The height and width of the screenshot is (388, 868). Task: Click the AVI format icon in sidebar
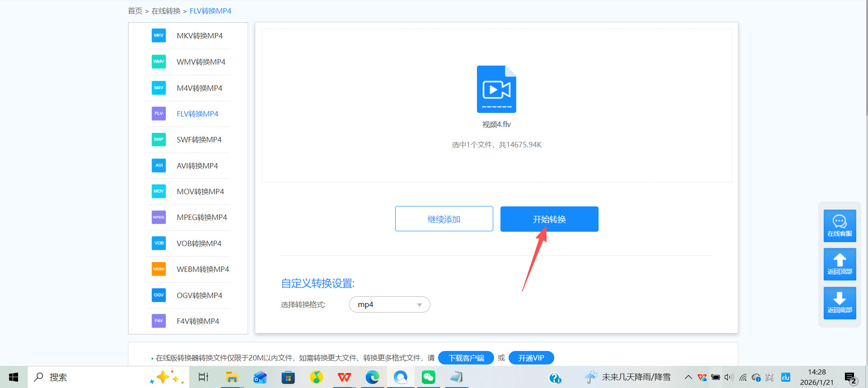point(159,165)
